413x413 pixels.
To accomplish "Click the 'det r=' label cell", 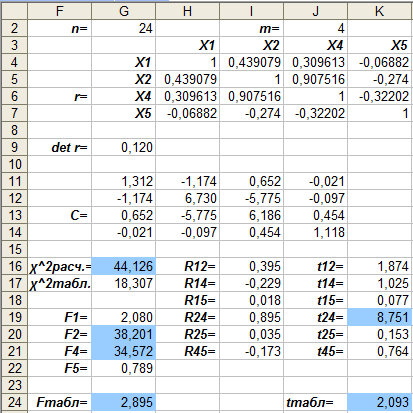I will point(59,147).
